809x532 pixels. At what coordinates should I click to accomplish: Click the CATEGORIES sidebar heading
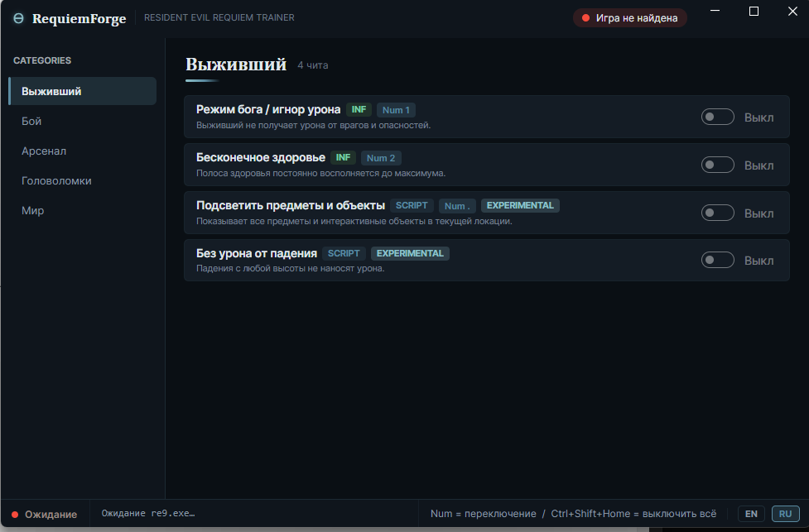point(42,60)
